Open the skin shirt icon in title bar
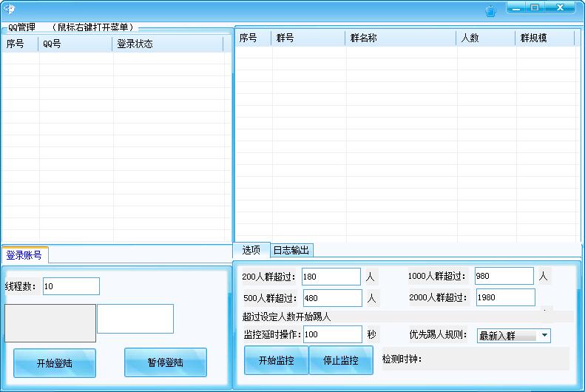 (491, 11)
